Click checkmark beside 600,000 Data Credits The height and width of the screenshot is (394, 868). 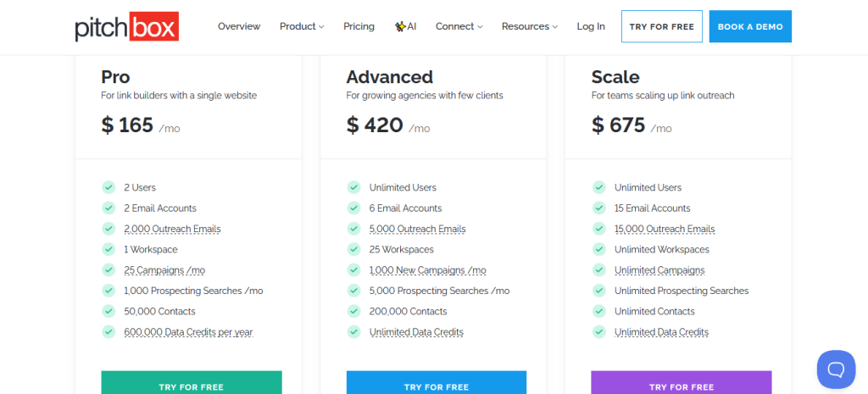108,332
